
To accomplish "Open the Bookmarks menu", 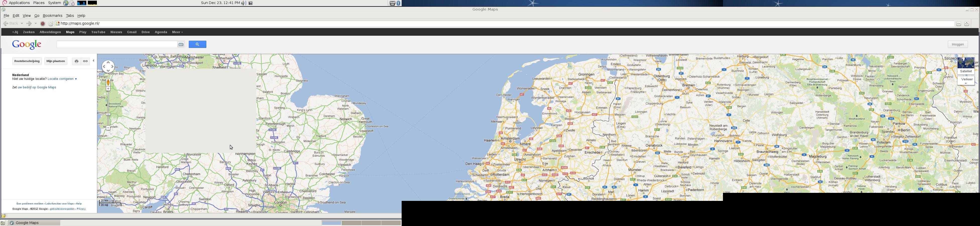I will (x=52, y=16).
